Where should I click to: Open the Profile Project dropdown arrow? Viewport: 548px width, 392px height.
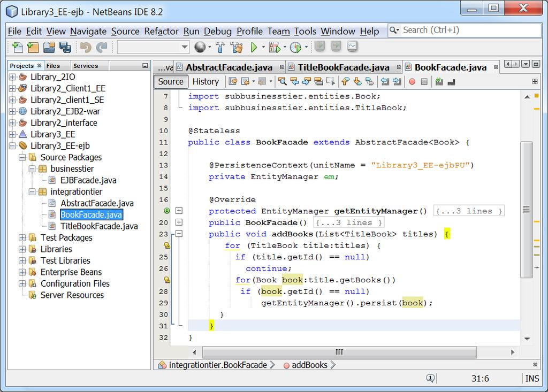point(306,47)
